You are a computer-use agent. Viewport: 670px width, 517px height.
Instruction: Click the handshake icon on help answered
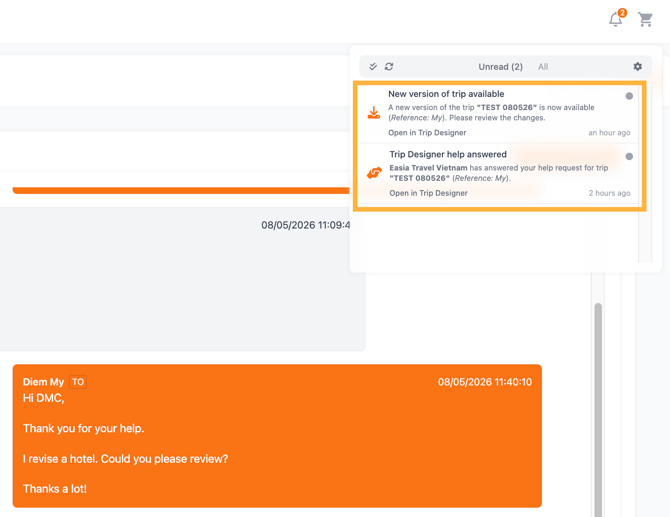[374, 173]
